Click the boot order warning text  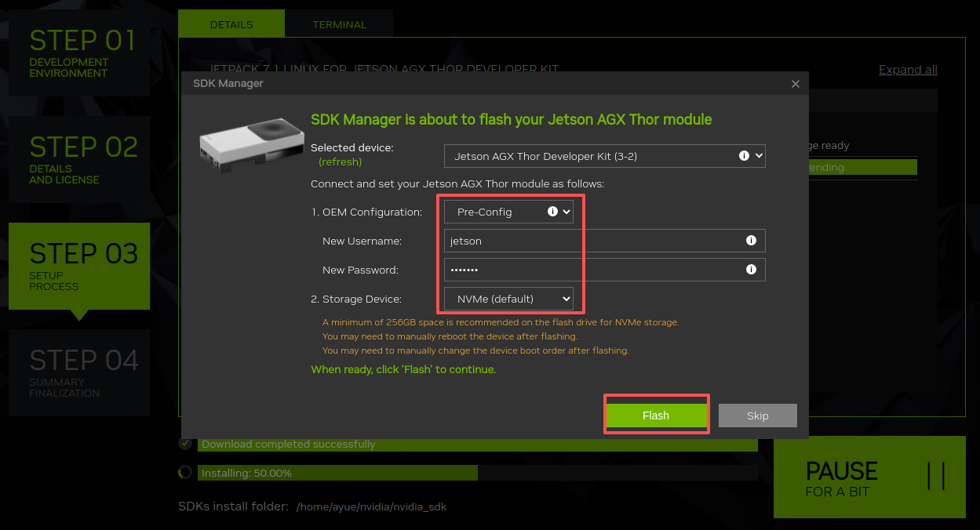(475, 350)
